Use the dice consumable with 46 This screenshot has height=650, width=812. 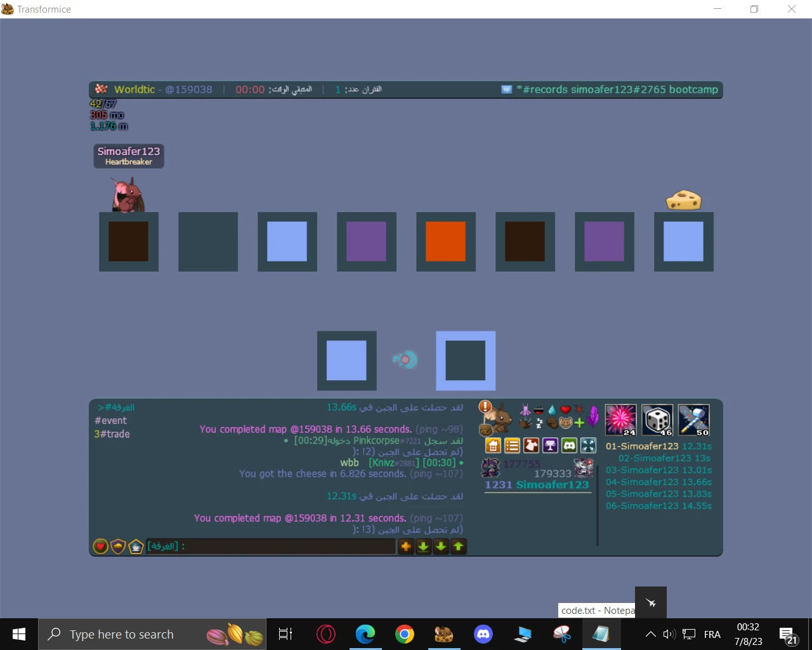pos(657,420)
